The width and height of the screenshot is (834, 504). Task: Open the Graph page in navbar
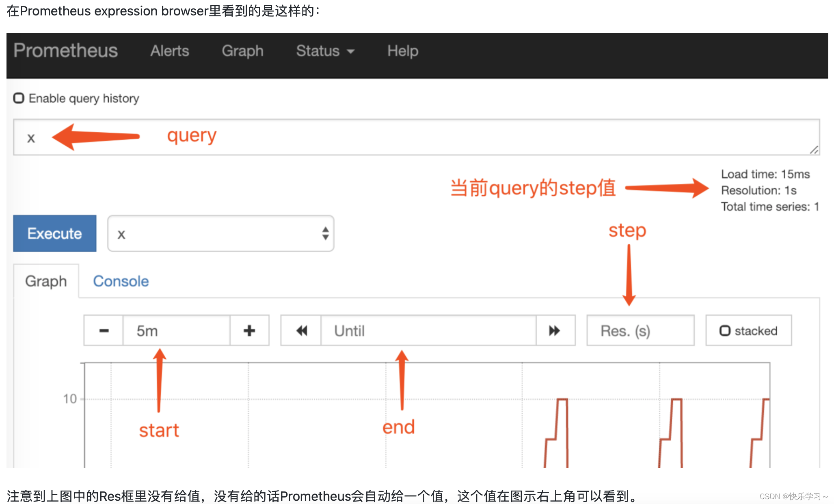[242, 51]
